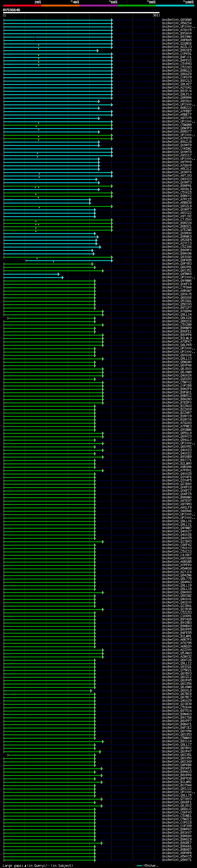Image resolution: width=197 pixels, height=868 pixels.
Task: Click the Large gaps legend text
Action: (x=38, y=865)
